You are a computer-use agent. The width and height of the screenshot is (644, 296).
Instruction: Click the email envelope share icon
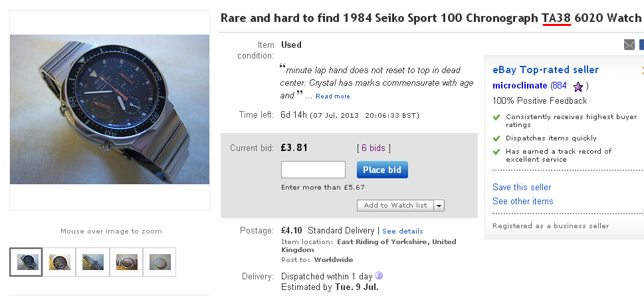[x=629, y=45]
